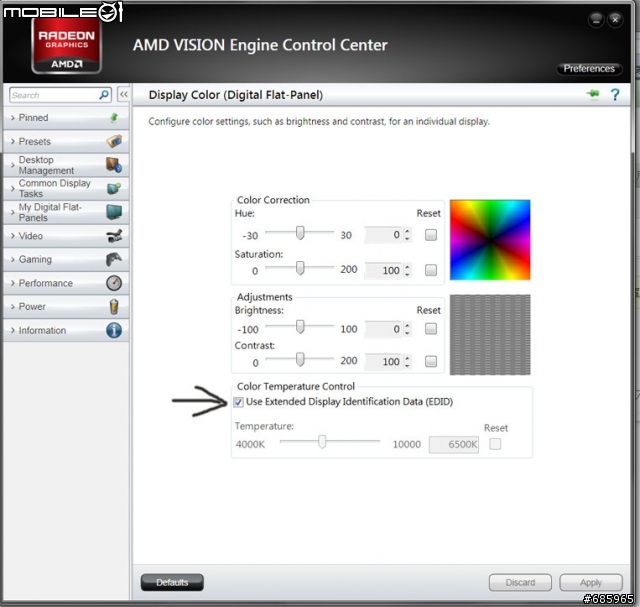Viewport: 640px width, 607px height.
Task: Click the Apply button
Action: pos(591,583)
